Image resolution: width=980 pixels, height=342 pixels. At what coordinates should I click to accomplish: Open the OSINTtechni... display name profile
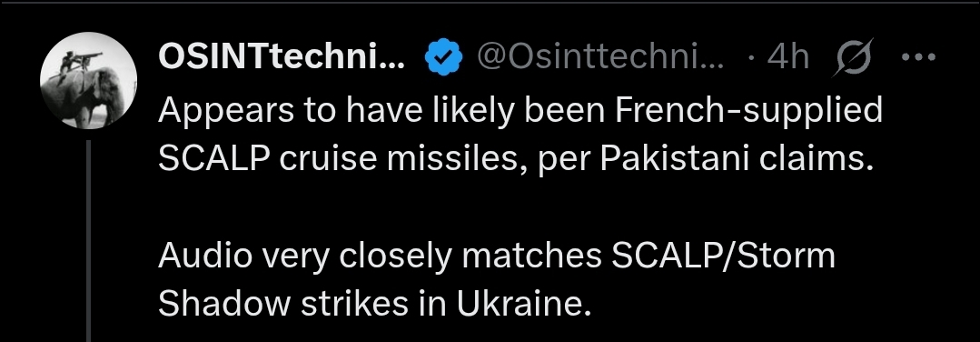coord(282,57)
